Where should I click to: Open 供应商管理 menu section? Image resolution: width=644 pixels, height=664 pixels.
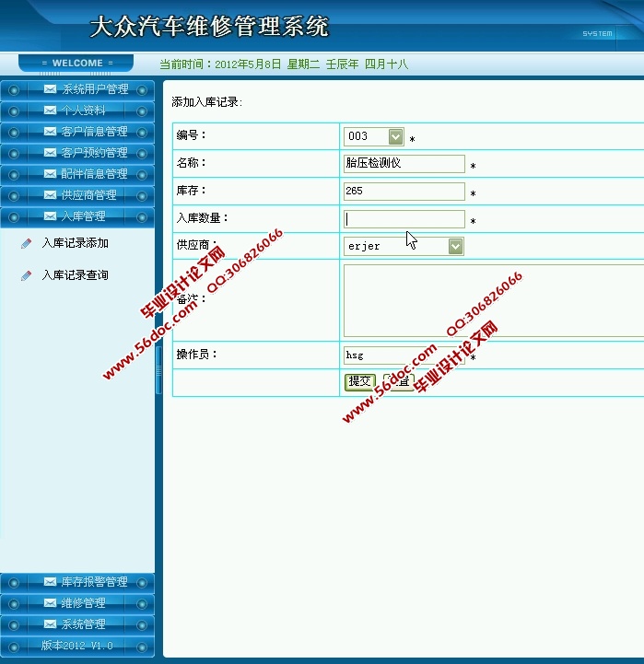point(77,195)
